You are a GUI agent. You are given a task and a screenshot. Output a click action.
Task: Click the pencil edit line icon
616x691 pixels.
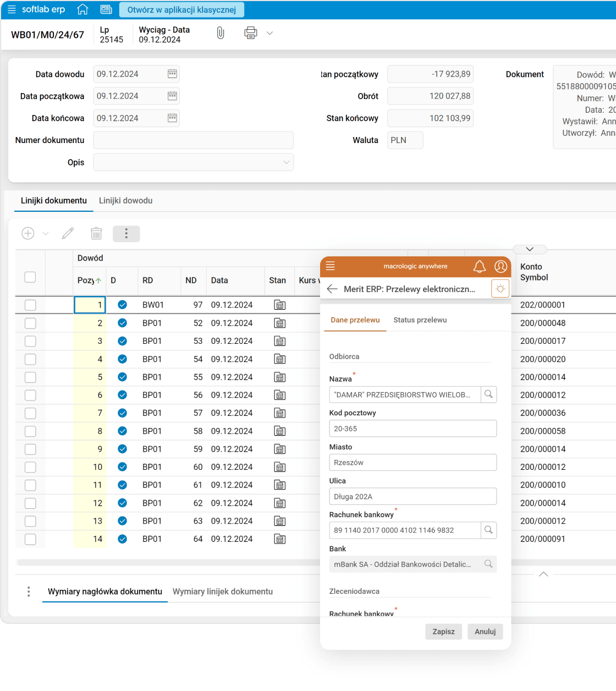tap(68, 234)
